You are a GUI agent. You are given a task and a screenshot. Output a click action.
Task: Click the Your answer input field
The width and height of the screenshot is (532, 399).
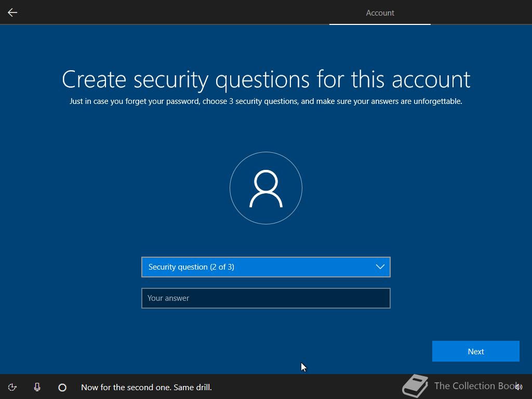[266, 298]
